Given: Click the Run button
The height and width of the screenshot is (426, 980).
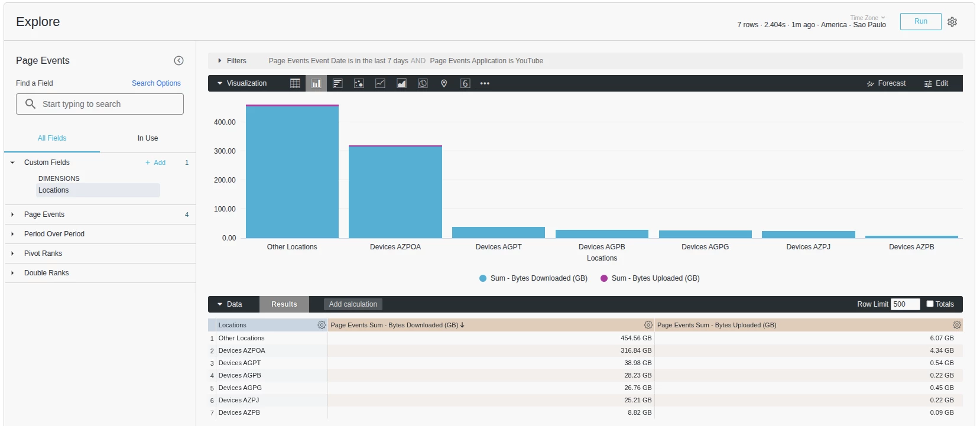Looking at the screenshot, I should click(921, 21).
